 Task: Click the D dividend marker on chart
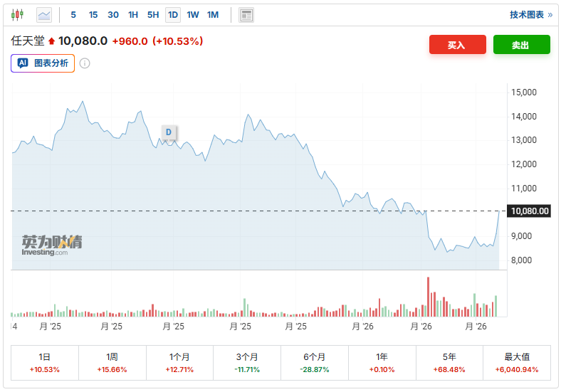[x=169, y=132]
